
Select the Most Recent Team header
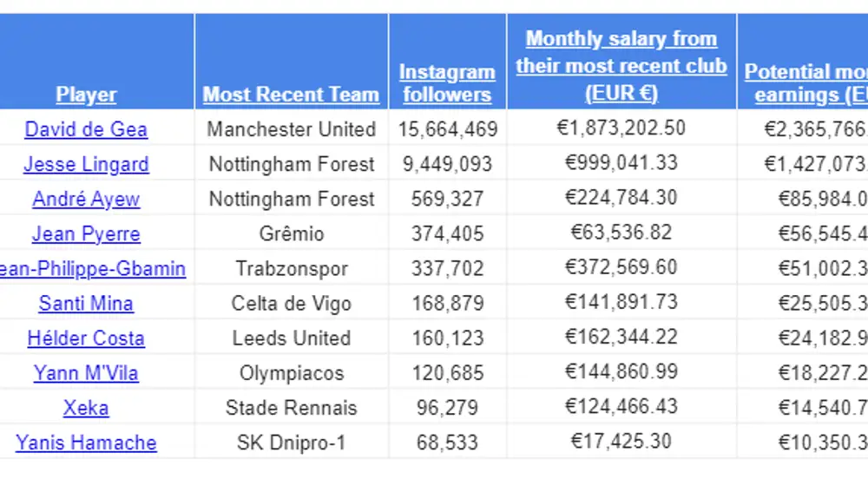(291, 95)
